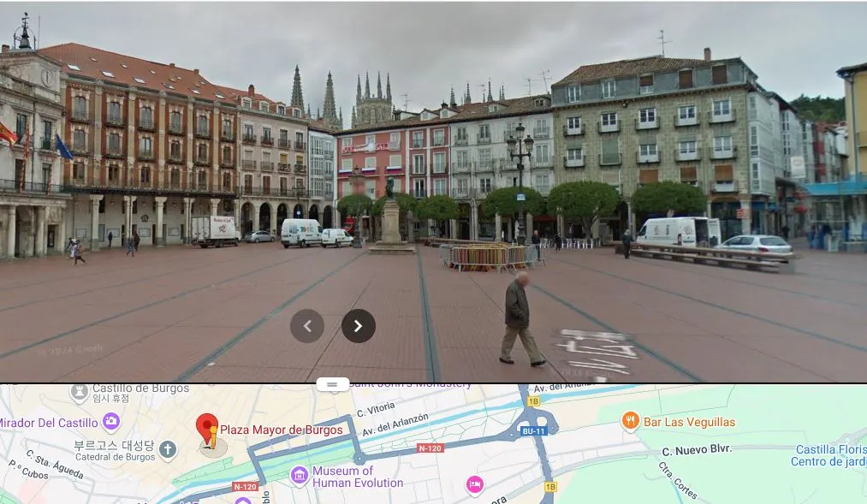Click the N-120 road badge near Av. del Arlanzón
The height and width of the screenshot is (504, 867).
tap(431, 448)
